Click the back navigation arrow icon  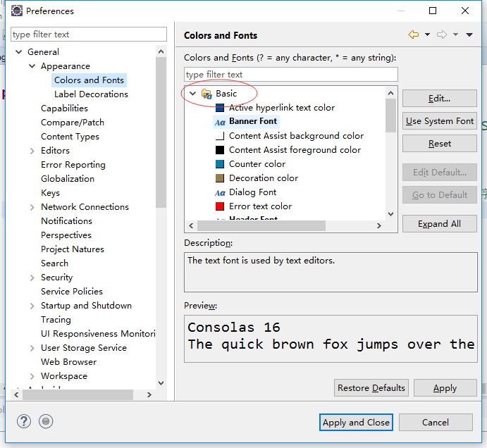point(413,35)
